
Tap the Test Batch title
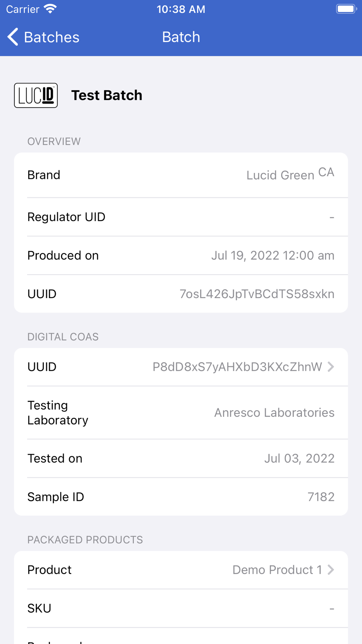tap(107, 95)
